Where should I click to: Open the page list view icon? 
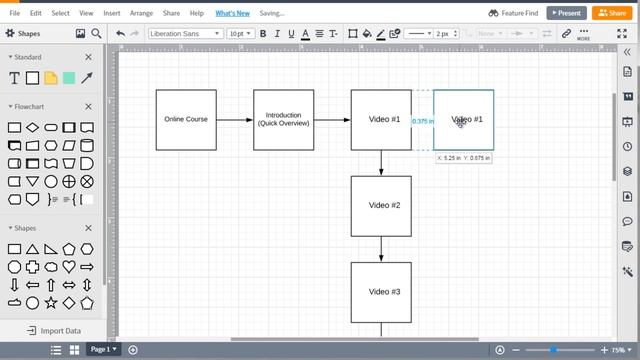56,350
